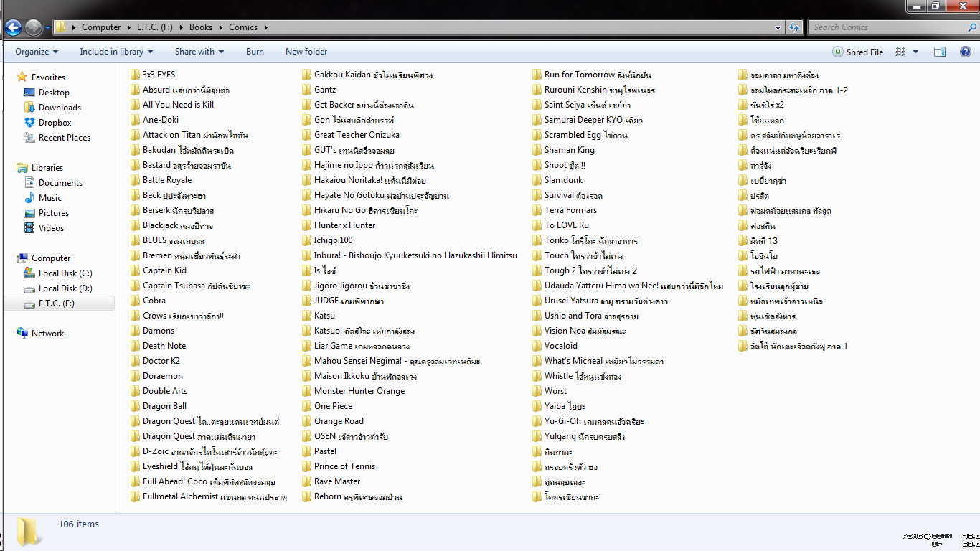The height and width of the screenshot is (551, 980).
Task: Select Documents under Libraries
Action: (x=60, y=183)
